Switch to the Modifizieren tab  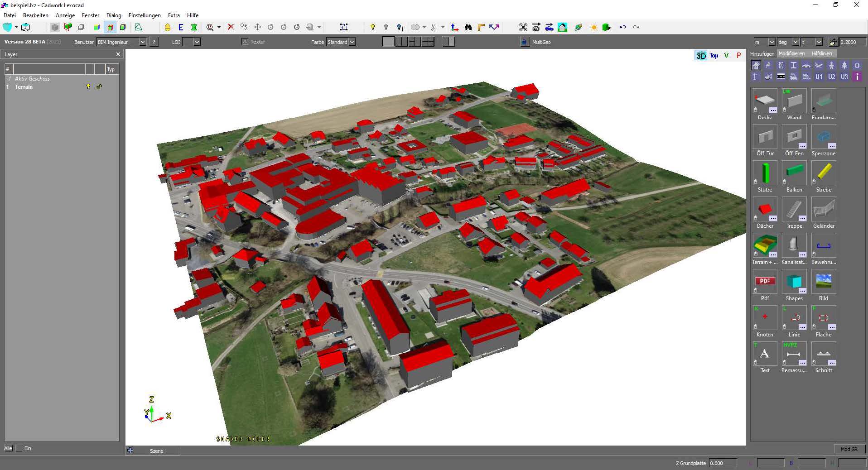[x=791, y=53]
